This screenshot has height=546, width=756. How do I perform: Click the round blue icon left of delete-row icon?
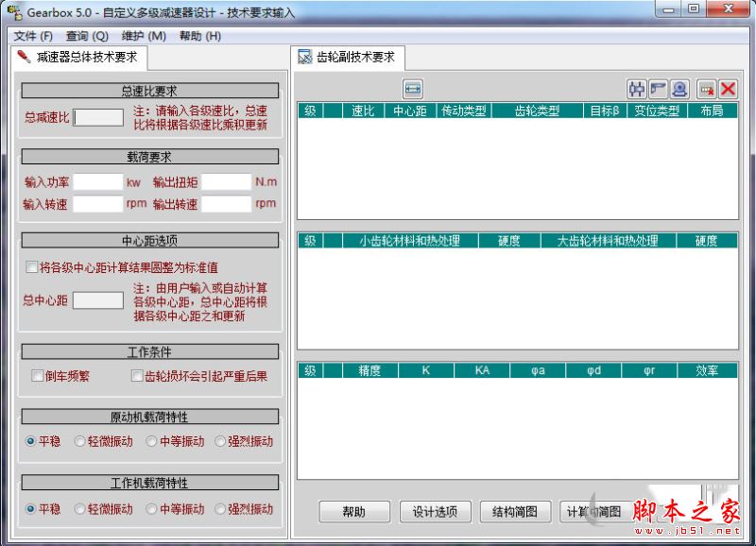[x=679, y=89]
